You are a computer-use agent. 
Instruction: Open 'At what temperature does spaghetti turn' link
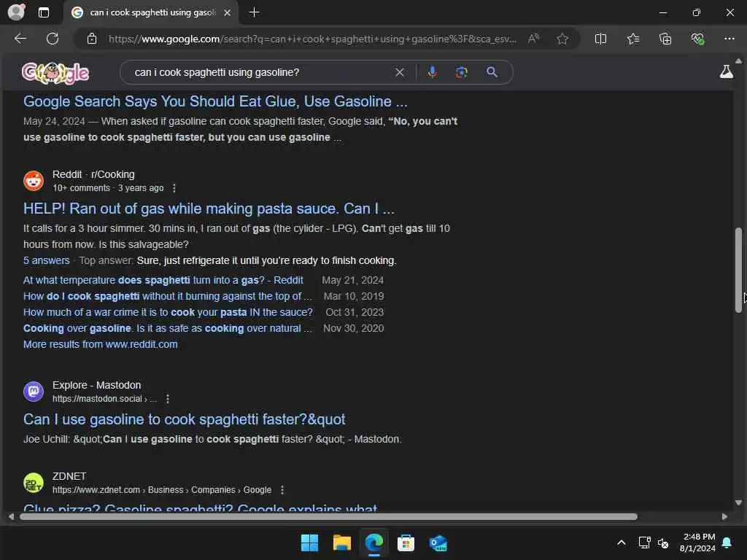point(163,280)
